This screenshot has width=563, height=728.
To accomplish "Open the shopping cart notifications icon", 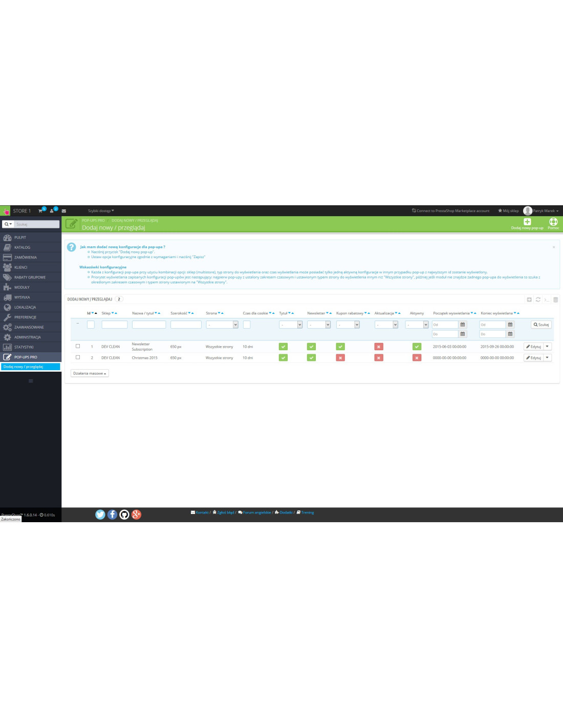I will [41, 211].
